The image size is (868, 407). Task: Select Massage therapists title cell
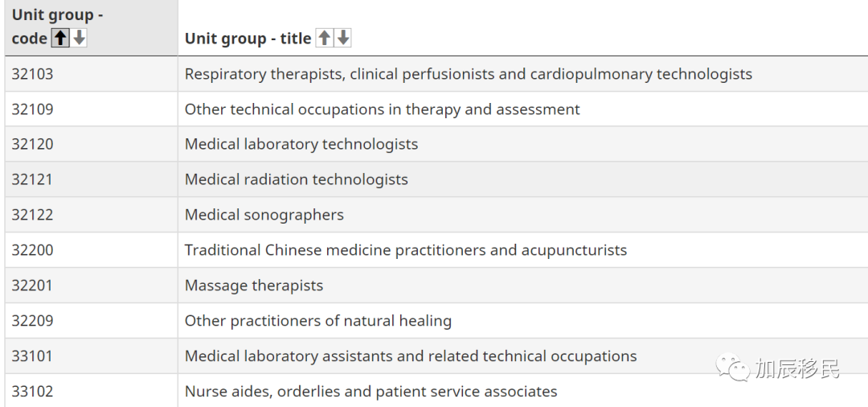click(x=254, y=286)
